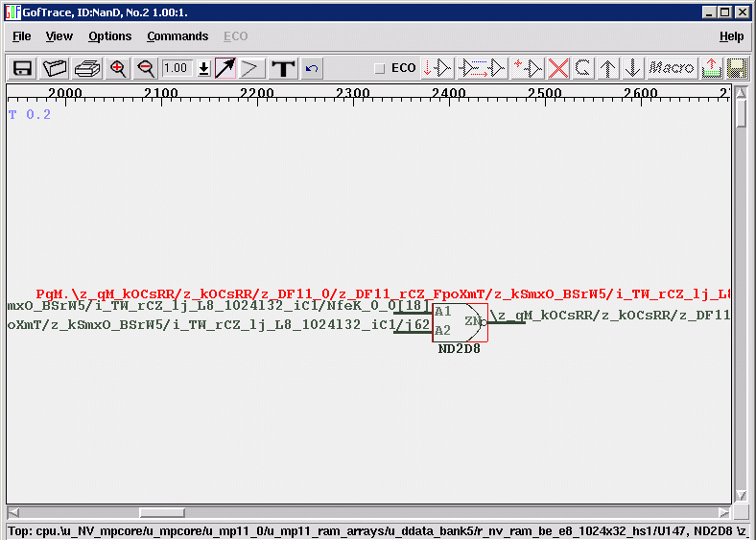Open the Commands menu

177,36
